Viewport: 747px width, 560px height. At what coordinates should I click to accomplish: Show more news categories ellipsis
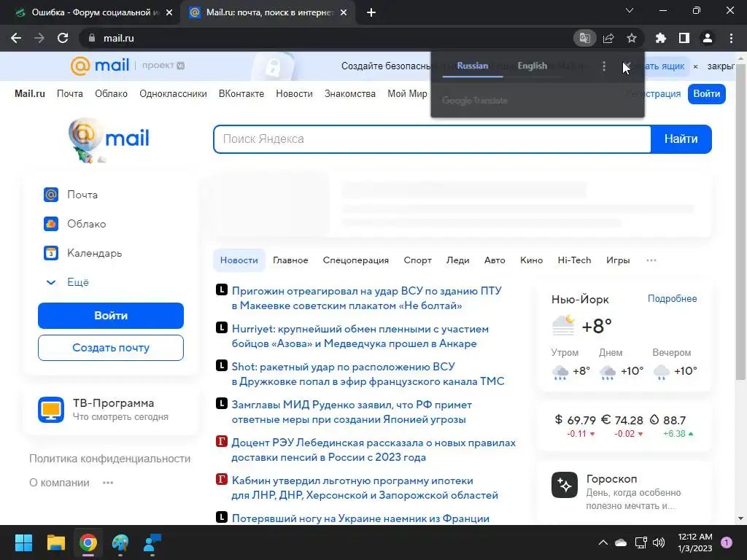[651, 260]
